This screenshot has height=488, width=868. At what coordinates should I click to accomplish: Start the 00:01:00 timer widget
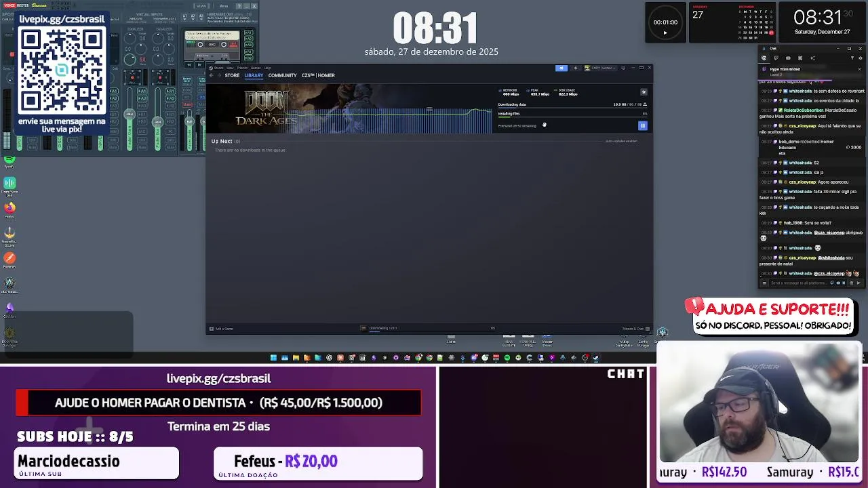(x=665, y=32)
